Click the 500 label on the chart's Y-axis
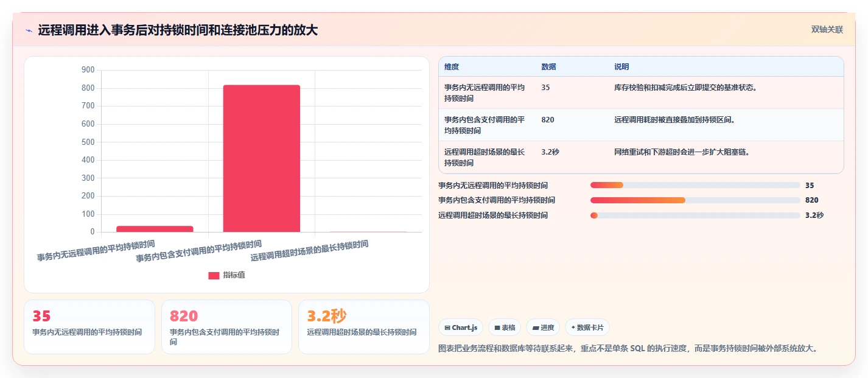This screenshot has height=378, width=868. [88, 142]
